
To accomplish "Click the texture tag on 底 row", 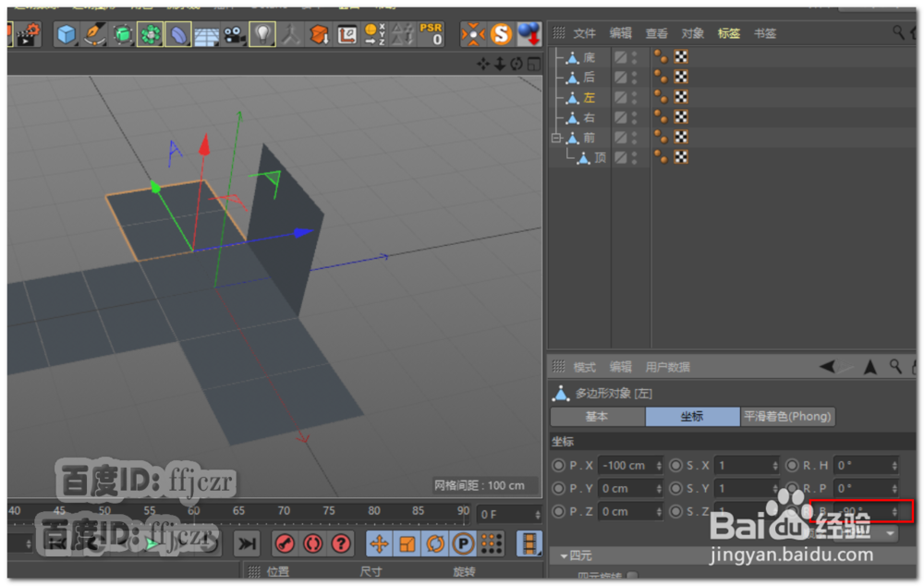I will (x=681, y=57).
